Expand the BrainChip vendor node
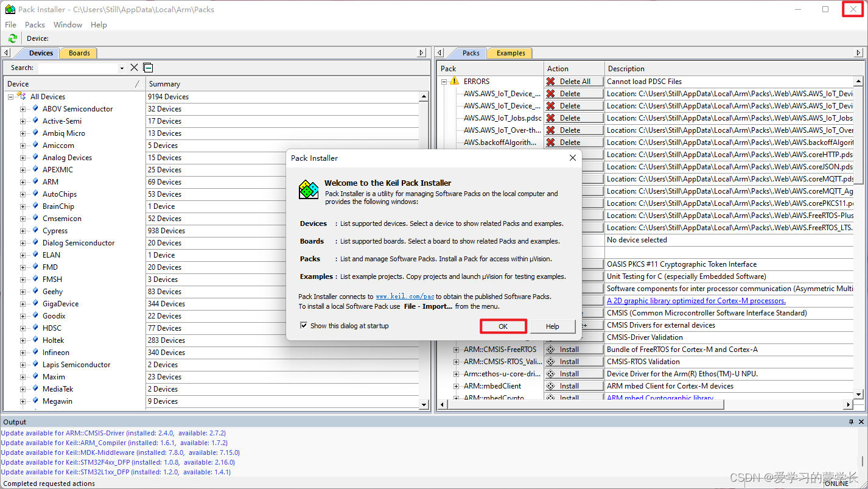 [x=23, y=206]
